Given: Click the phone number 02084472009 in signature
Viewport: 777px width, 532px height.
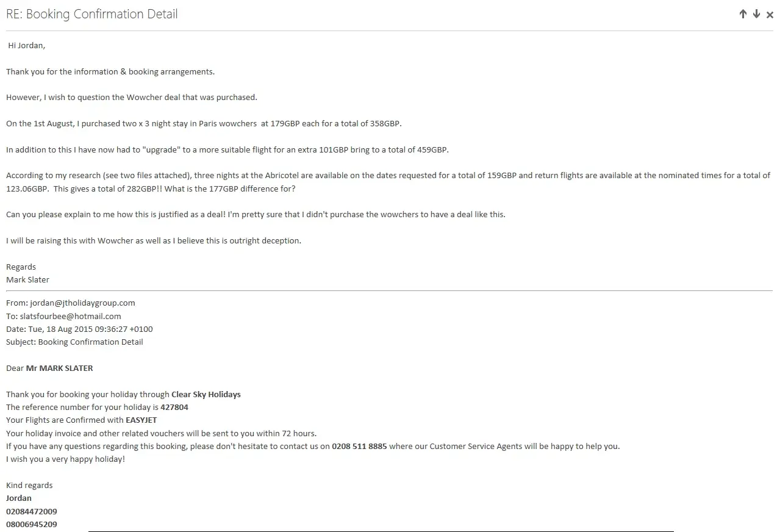Looking at the screenshot, I should [32, 511].
